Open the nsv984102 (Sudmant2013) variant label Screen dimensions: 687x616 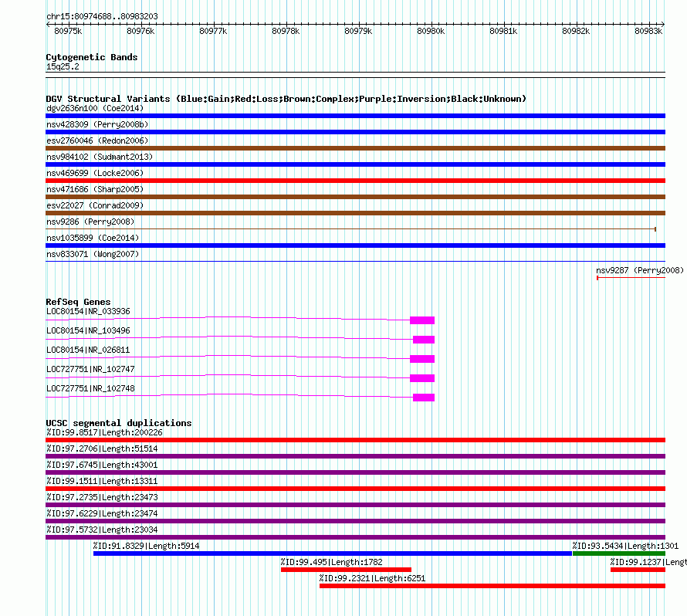point(100,157)
